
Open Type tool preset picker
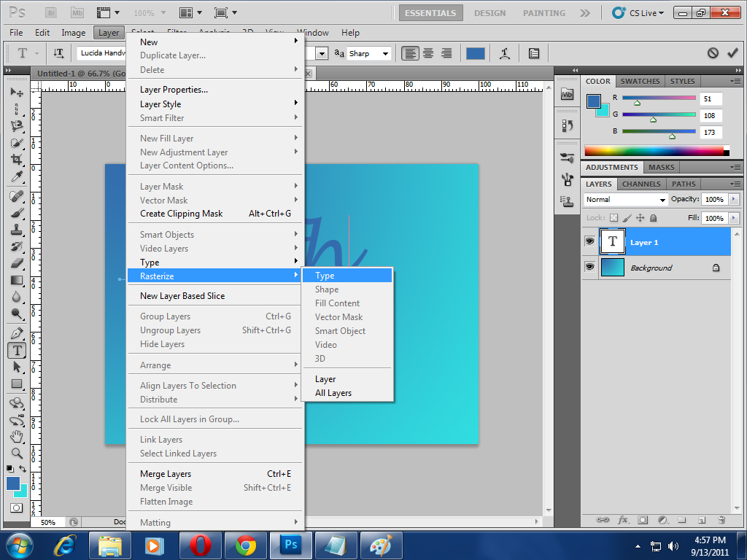28,52
